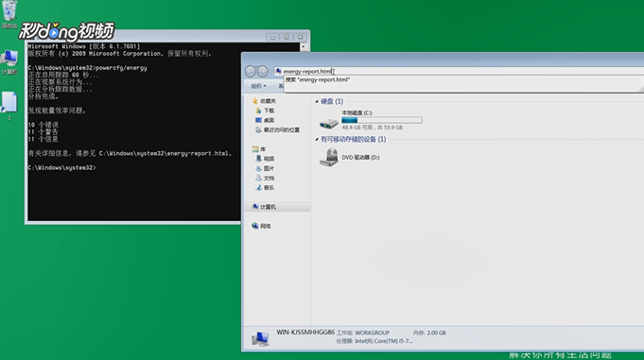Minimize the command prompt window

272,37
